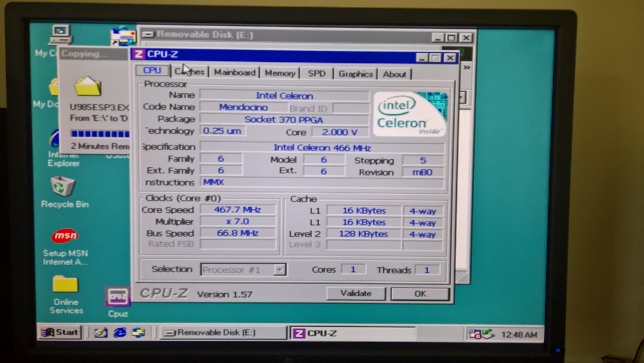Click the Package value Socket 370 PPGA
The width and height of the screenshot is (644, 363).
click(x=284, y=119)
